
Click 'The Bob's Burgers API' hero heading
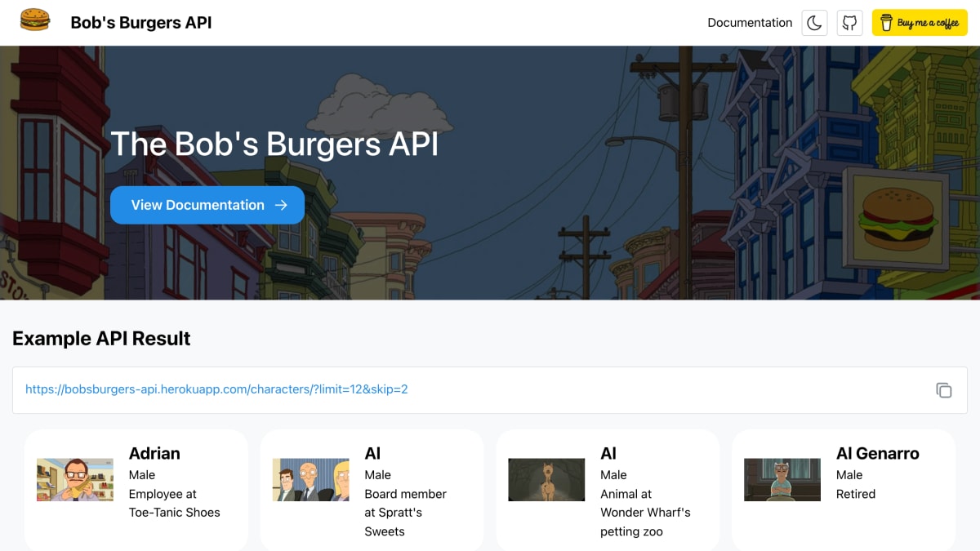pos(274,144)
